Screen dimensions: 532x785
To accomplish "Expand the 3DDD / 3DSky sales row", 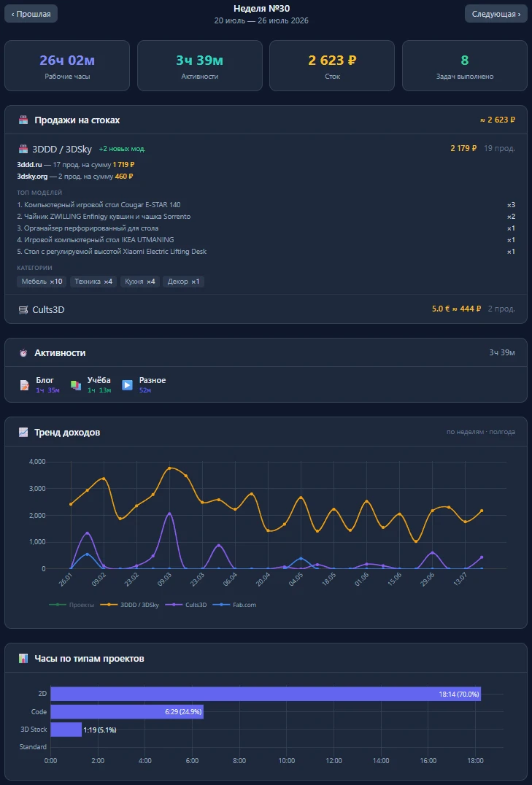I will 266,149.
